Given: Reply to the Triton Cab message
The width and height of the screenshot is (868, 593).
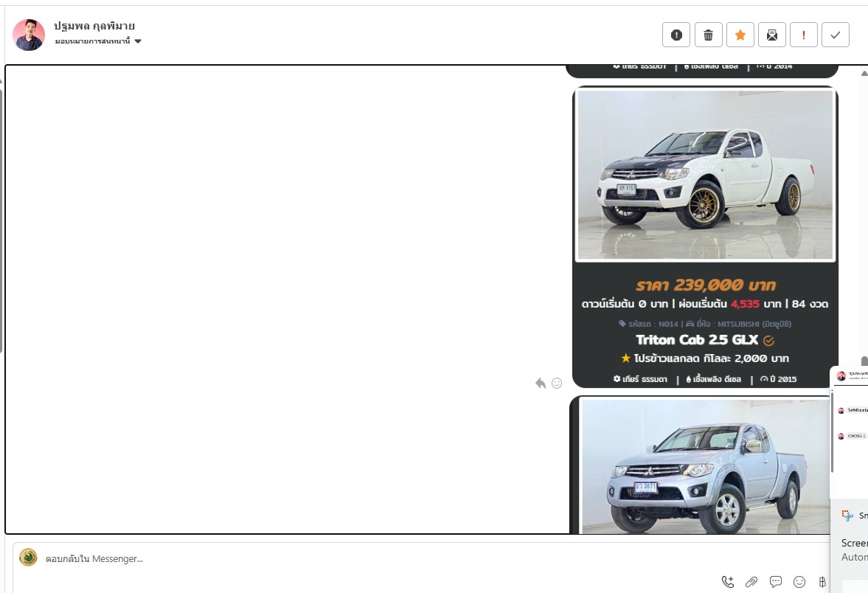Looking at the screenshot, I should [x=541, y=383].
